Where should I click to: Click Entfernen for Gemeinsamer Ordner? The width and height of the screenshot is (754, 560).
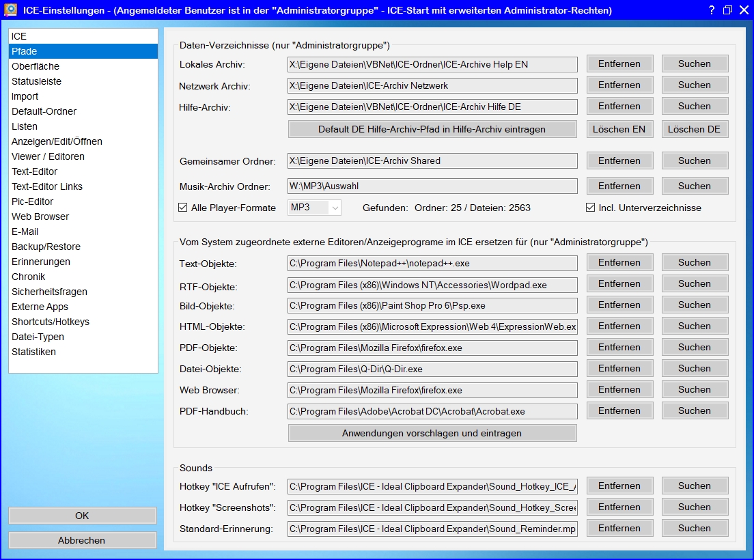point(619,161)
